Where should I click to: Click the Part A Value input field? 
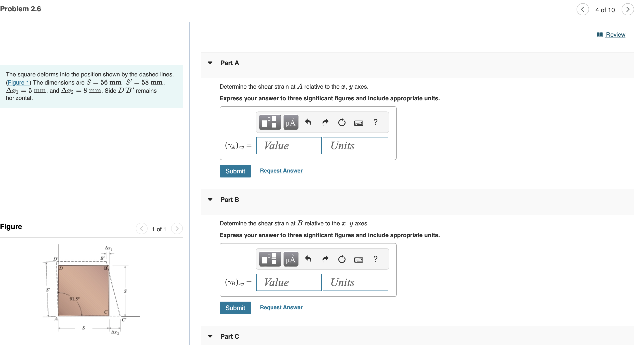289,145
